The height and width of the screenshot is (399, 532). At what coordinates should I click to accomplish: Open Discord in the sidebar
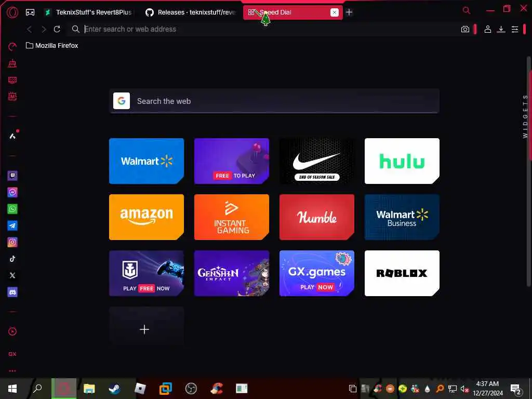12,292
